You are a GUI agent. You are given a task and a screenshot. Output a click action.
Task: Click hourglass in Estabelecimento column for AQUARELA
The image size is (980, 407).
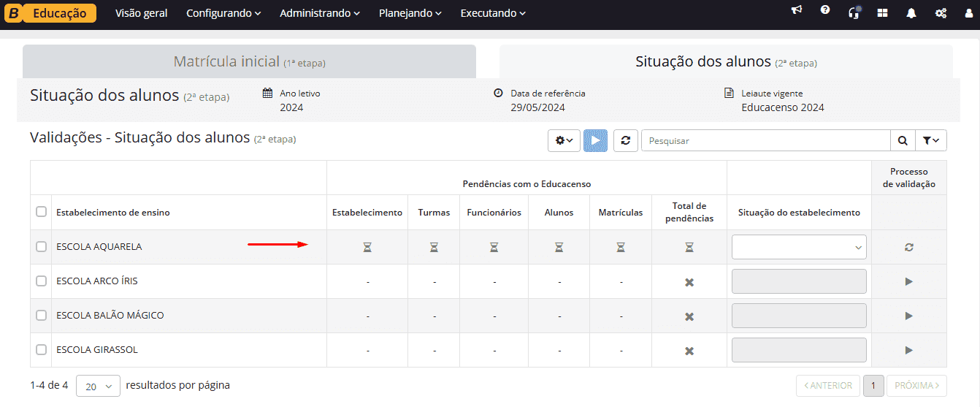click(367, 248)
